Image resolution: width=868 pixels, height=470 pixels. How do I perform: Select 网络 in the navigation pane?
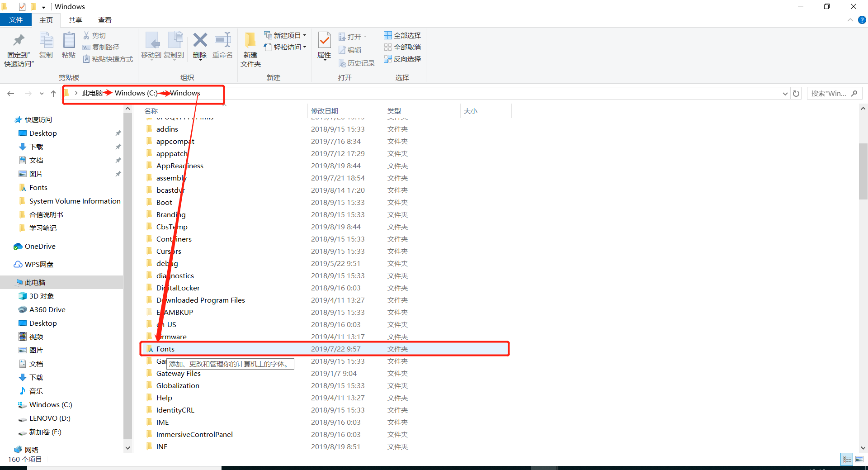click(x=32, y=450)
